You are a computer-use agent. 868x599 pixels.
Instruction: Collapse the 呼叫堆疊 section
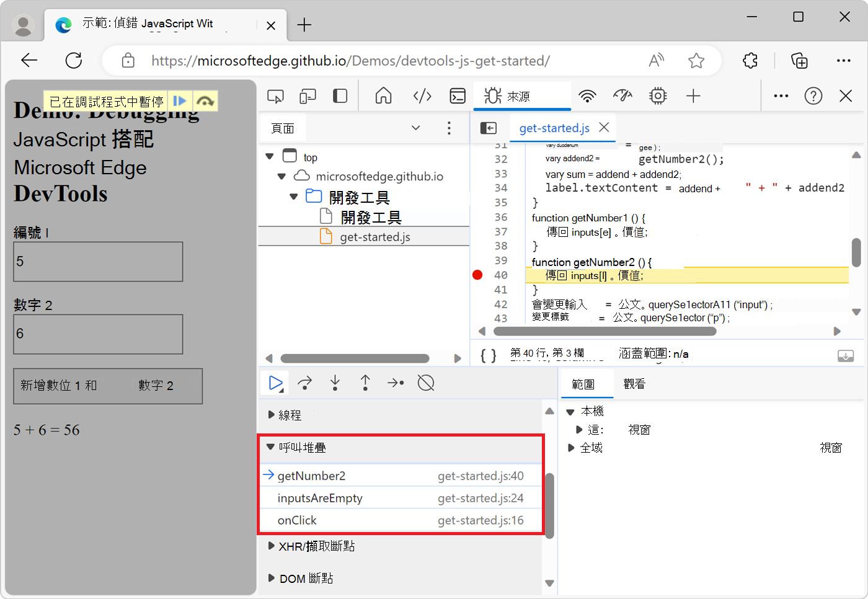[270, 447]
